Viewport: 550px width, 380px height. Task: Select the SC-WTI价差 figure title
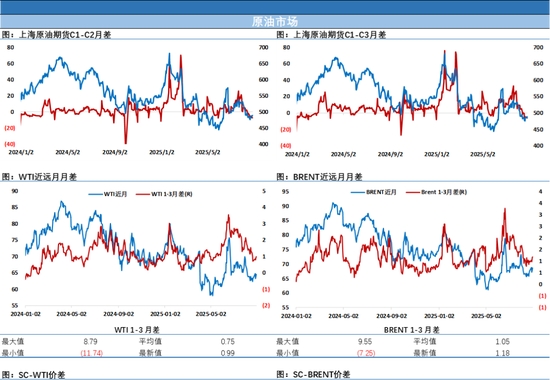coord(41,375)
